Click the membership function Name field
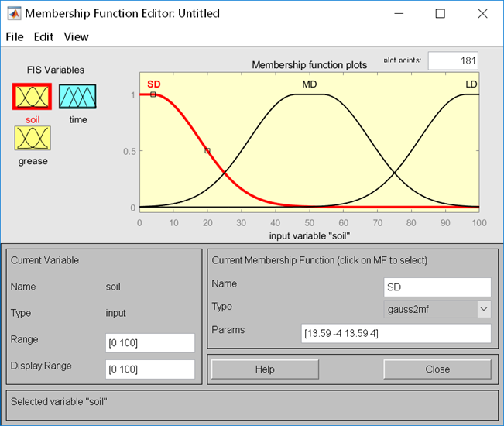Viewport: 504px width, 426px height. 437,287
